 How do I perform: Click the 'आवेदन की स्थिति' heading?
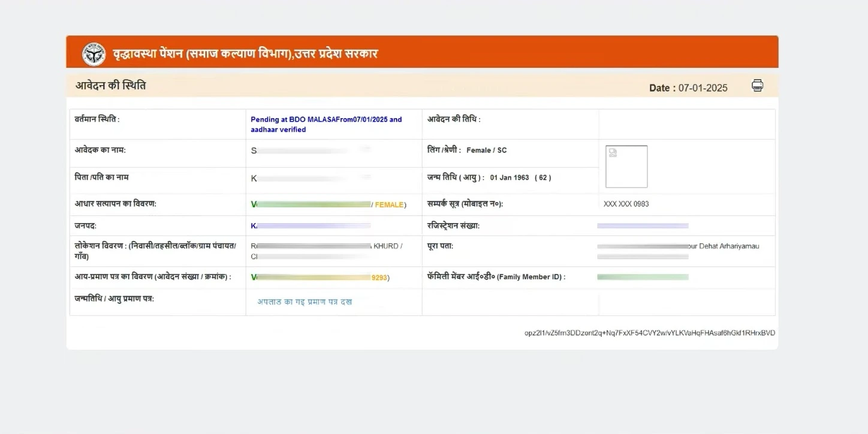coord(110,86)
